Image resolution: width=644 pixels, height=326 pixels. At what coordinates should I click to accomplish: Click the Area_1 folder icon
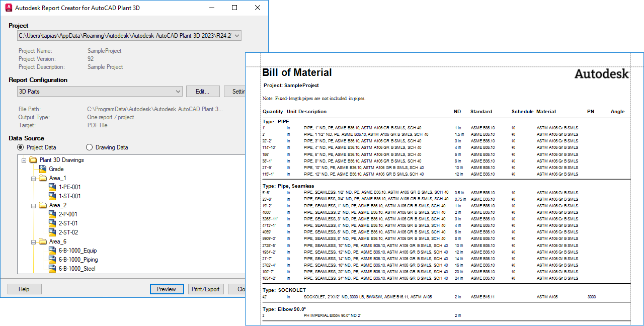point(43,178)
